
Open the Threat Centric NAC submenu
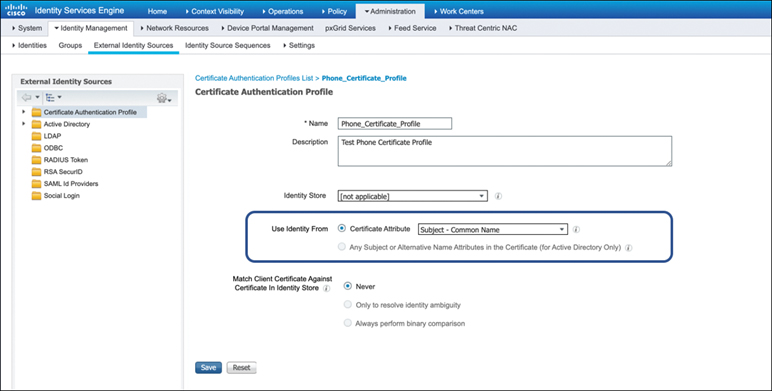coord(482,28)
